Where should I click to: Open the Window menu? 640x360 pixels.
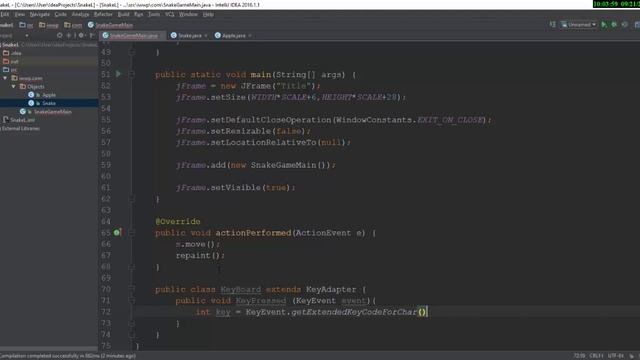(x=188, y=14)
